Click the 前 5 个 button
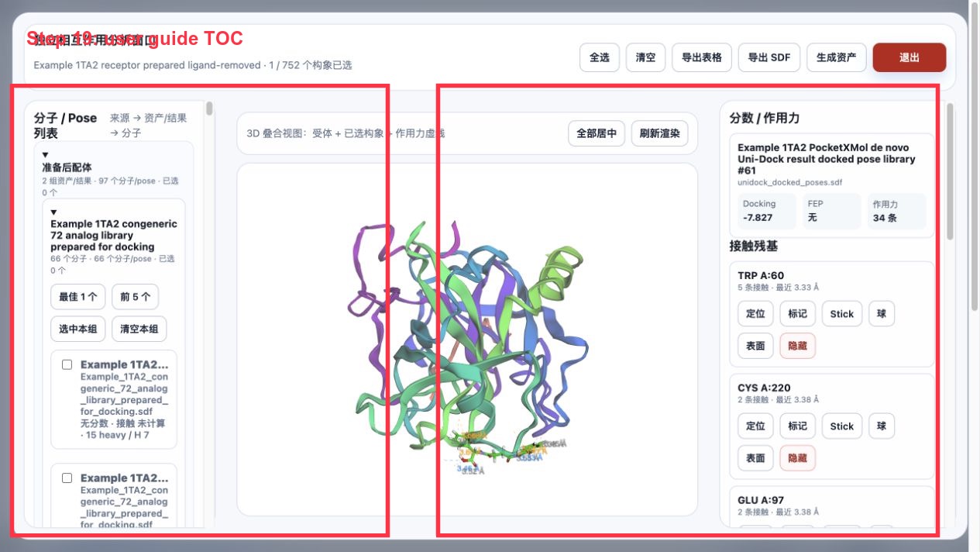This screenshot has height=552, width=980. (135, 297)
